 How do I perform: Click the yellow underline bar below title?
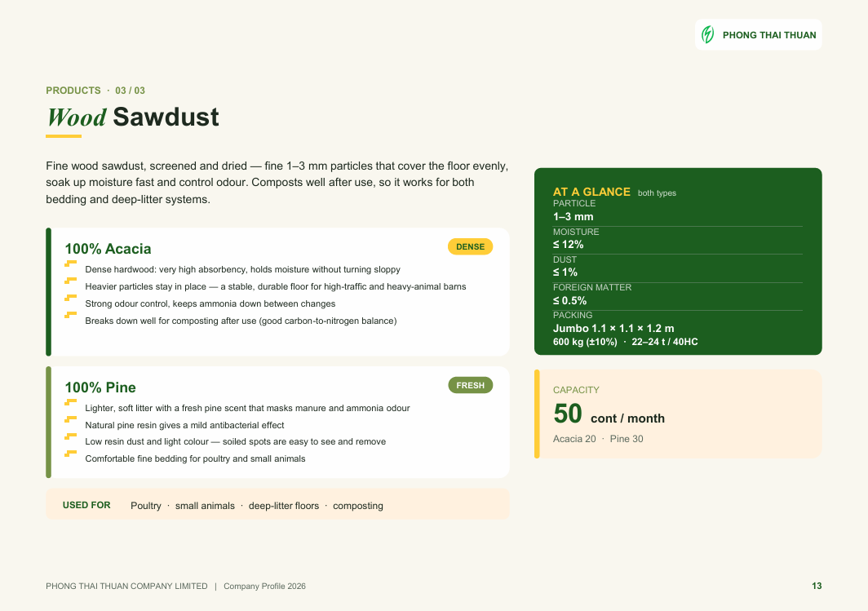pyautogui.click(x=64, y=136)
